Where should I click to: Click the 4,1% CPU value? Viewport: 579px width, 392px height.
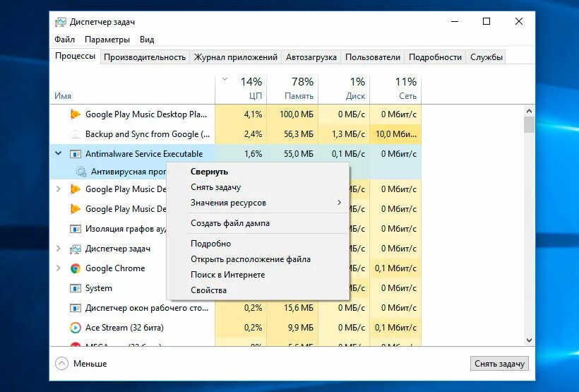[253, 114]
